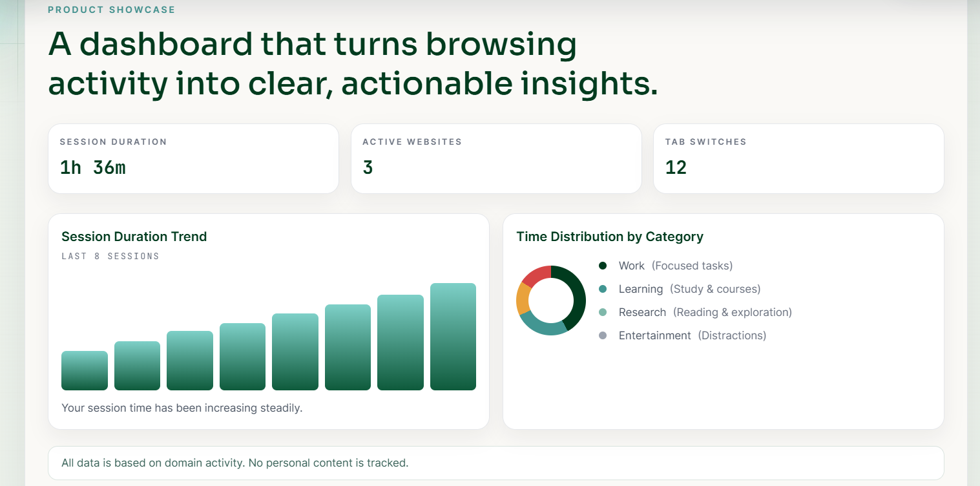This screenshot has height=486, width=980.
Task: Click the tallest bar in the trend chart
Action: pyautogui.click(x=454, y=336)
